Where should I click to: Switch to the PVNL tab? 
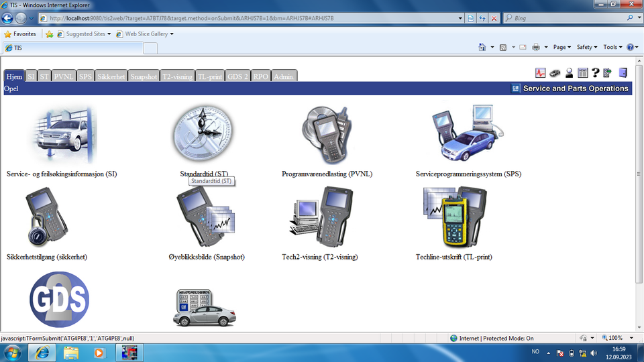click(64, 76)
